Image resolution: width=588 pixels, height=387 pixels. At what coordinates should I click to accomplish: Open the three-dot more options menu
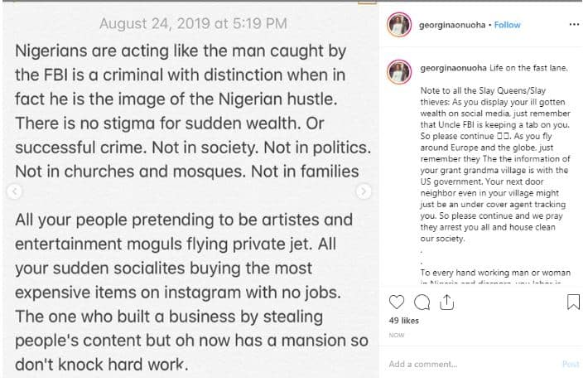pos(574,24)
